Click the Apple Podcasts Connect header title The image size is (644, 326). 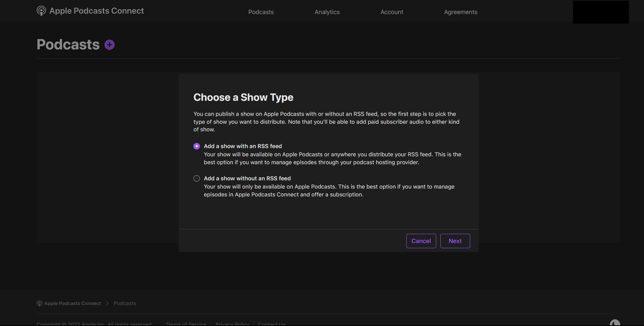click(x=97, y=11)
